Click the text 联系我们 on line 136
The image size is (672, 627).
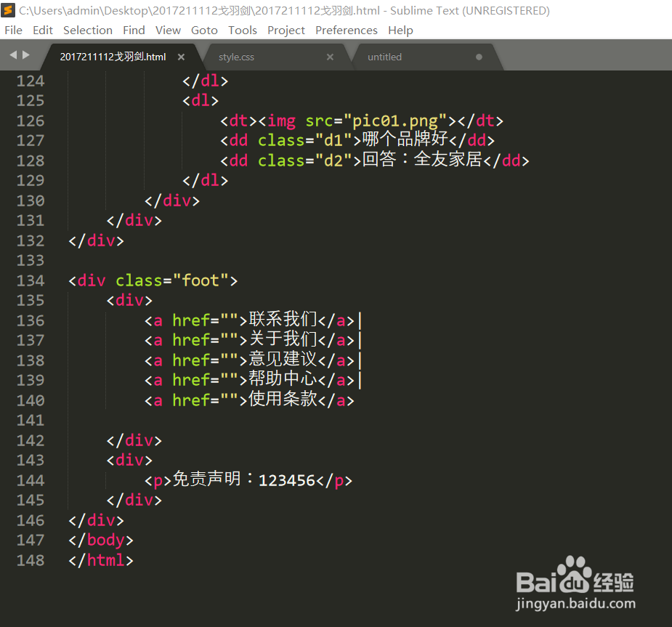pyautogui.click(x=283, y=319)
